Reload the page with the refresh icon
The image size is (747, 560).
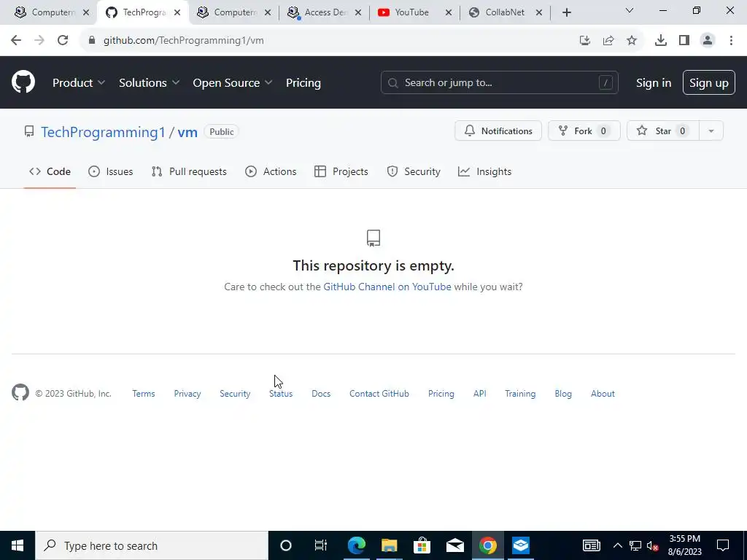click(x=63, y=41)
